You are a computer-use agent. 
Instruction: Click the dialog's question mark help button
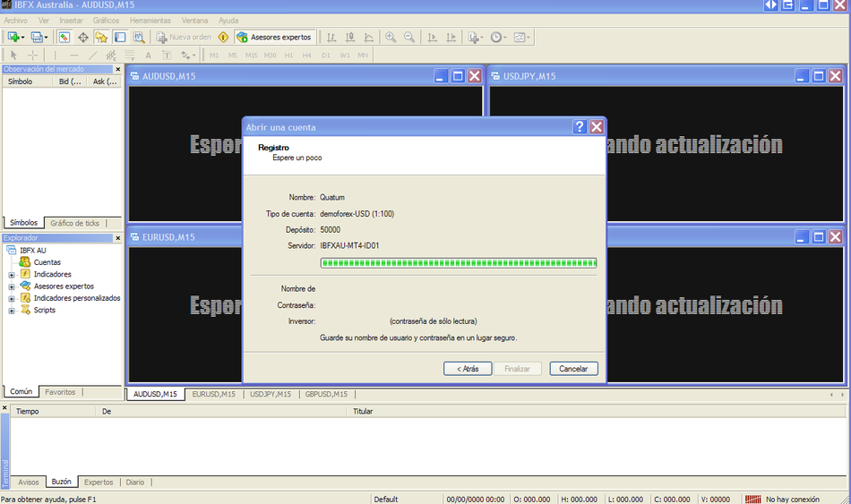(580, 126)
